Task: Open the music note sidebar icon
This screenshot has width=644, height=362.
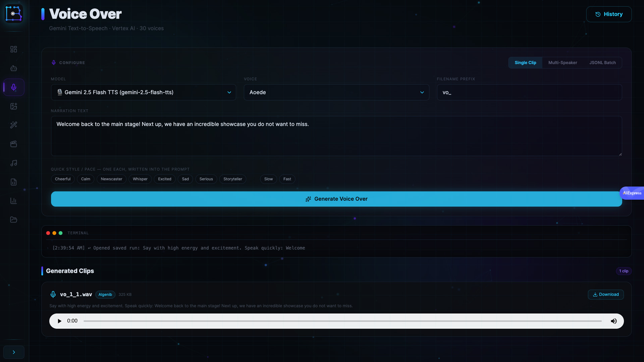Action: pos(14,163)
